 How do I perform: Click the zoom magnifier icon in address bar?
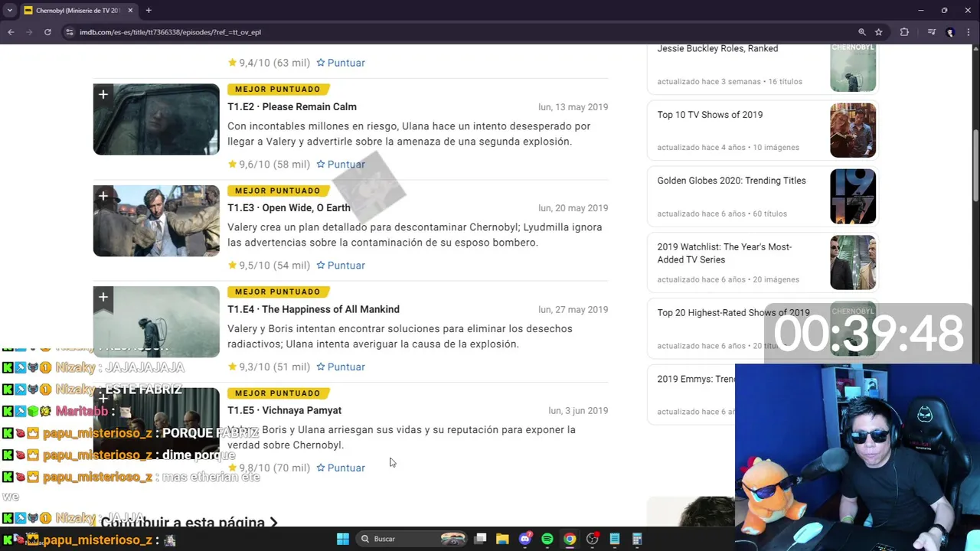click(x=862, y=32)
